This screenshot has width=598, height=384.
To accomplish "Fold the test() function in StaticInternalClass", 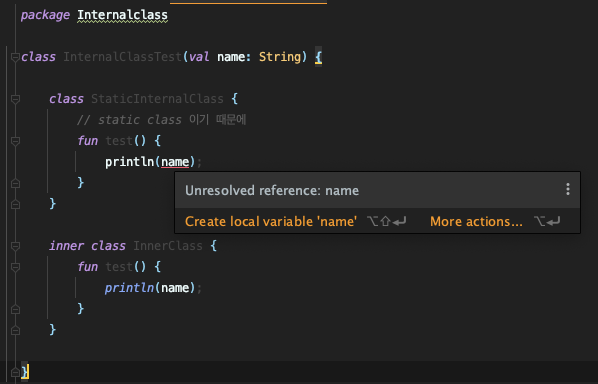I will [15, 141].
